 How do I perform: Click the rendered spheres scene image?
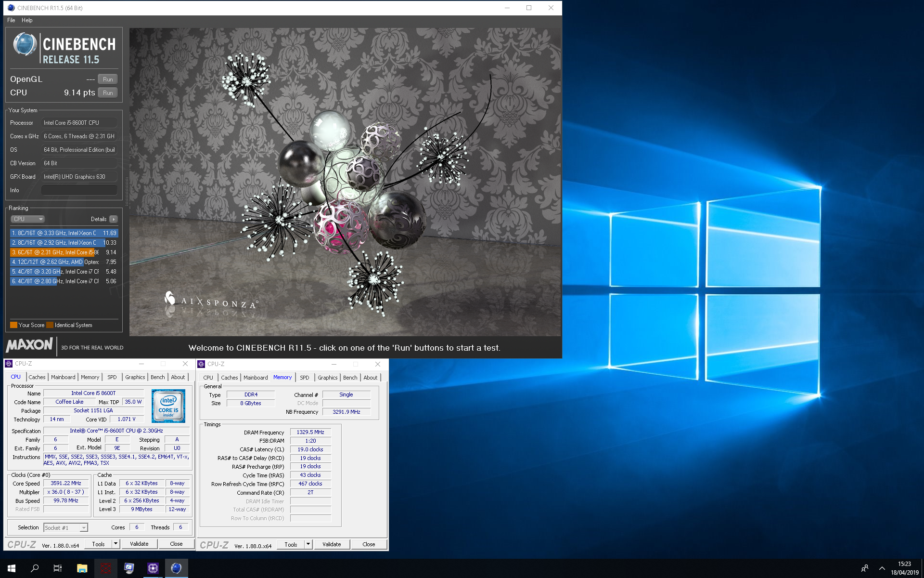click(x=345, y=182)
